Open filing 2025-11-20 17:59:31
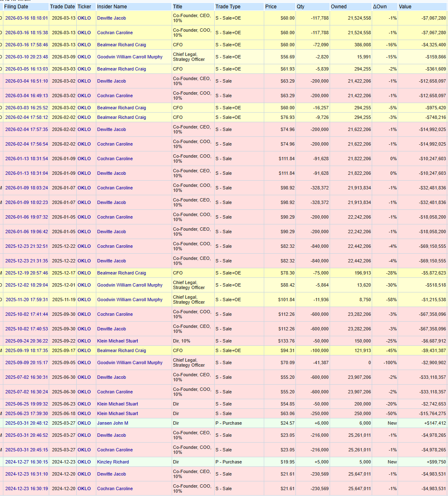448x496 pixels. tap(27, 300)
